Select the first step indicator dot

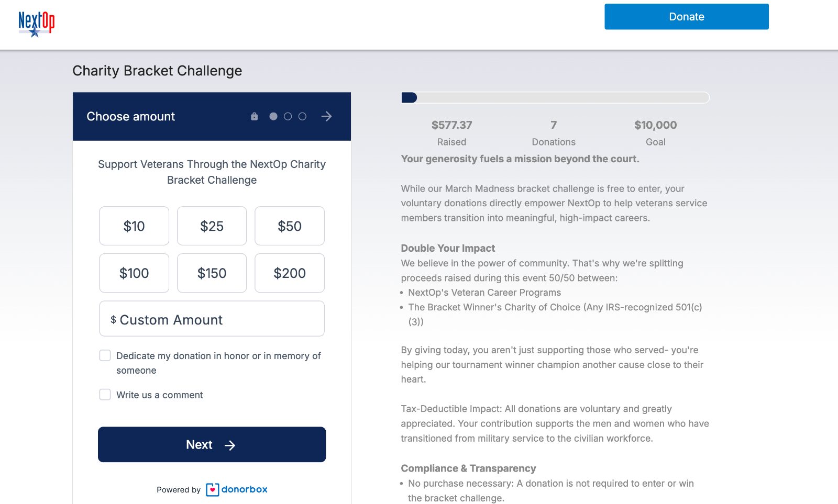pos(273,117)
